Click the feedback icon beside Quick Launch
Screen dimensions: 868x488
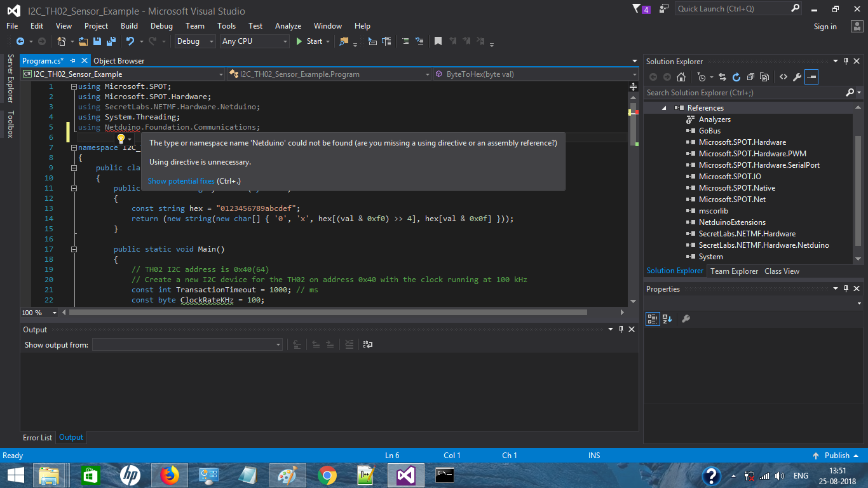click(663, 9)
